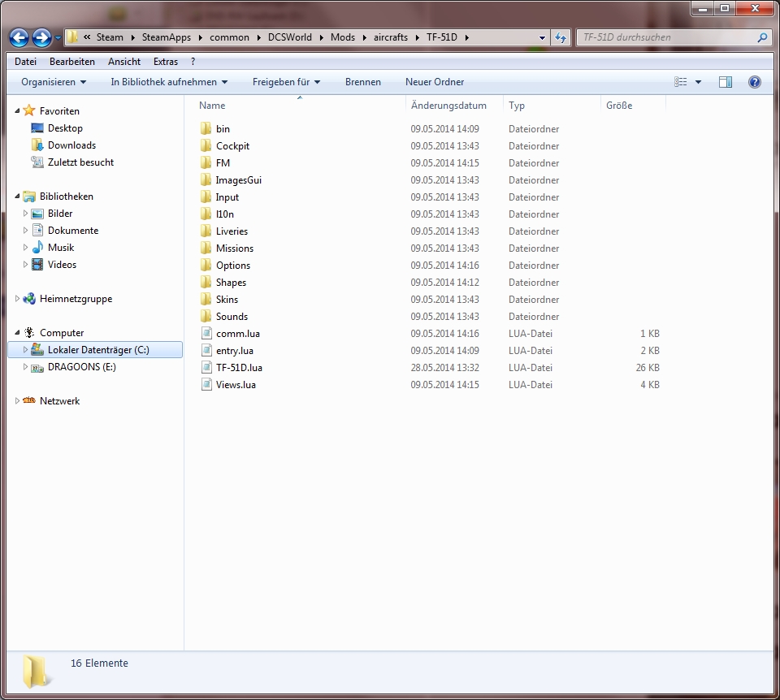Collapse the Bibliotheken tree node
This screenshot has height=700, width=780.
coord(17,197)
